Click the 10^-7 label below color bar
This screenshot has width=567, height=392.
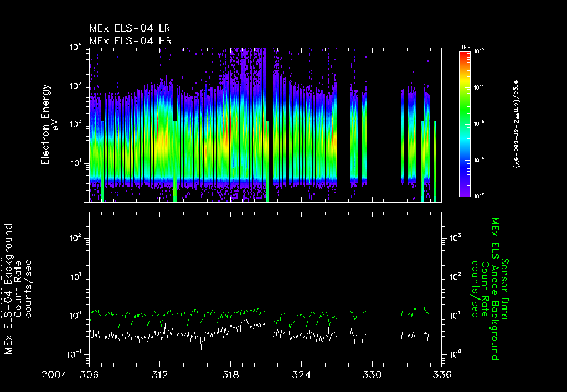(x=479, y=196)
